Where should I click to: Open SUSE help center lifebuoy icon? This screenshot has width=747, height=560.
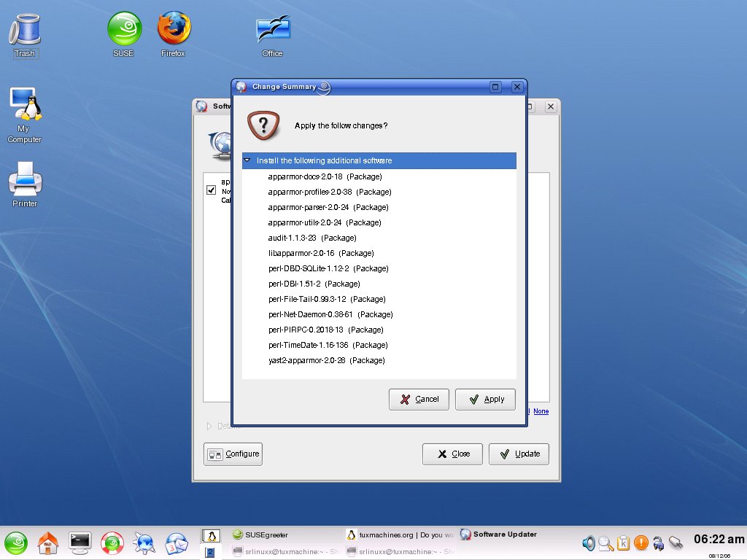point(112,542)
